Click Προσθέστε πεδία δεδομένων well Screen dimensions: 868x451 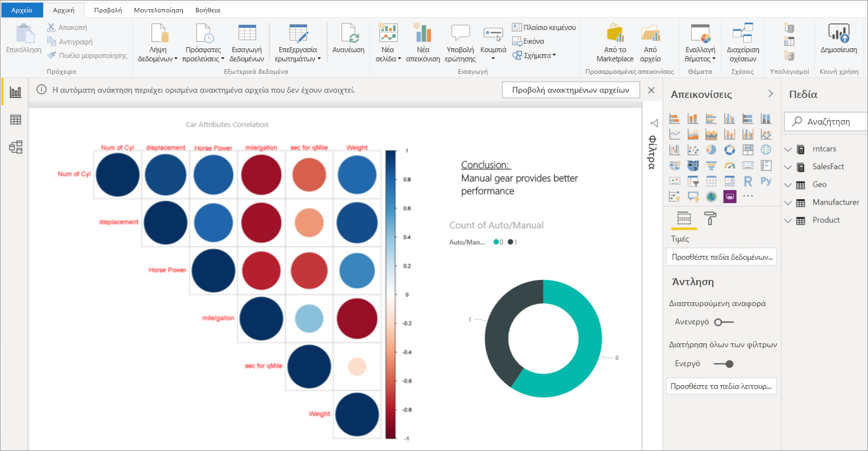click(722, 257)
